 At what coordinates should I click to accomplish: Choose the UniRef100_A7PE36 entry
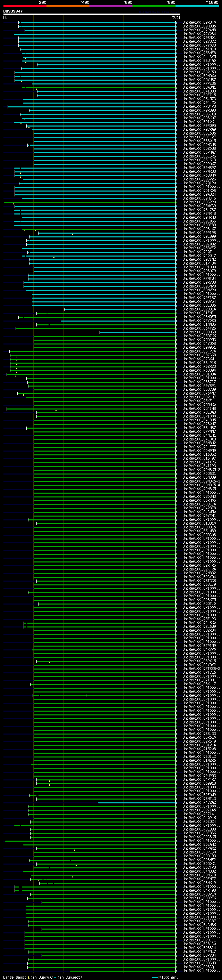tap(199, 84)
